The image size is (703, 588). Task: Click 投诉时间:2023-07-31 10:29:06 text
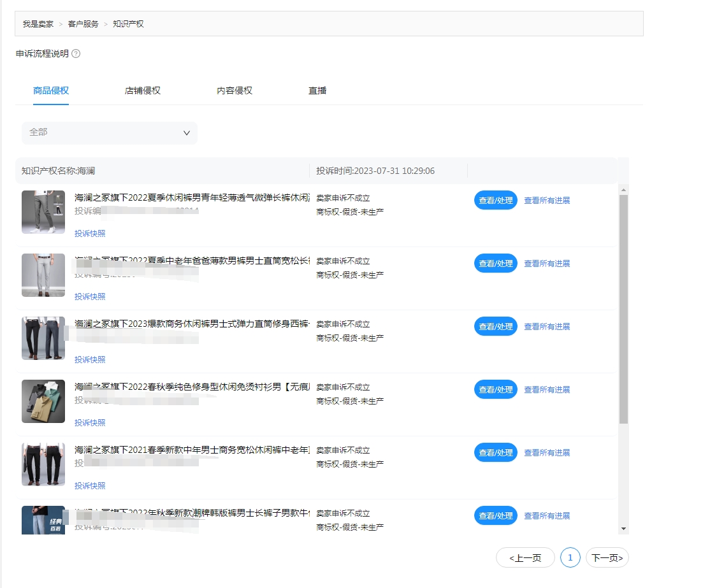click(375, 171)
